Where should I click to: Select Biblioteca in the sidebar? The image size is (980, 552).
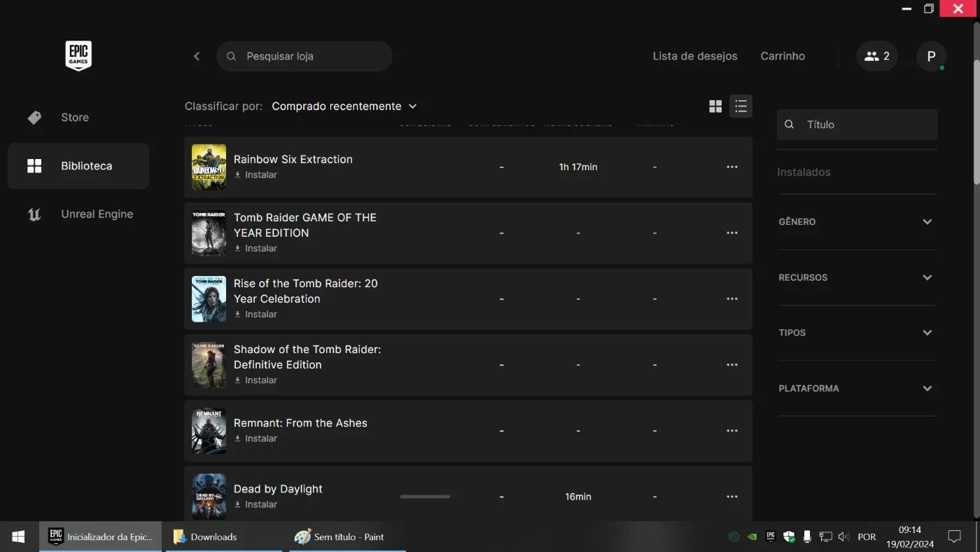pos(78,166)
